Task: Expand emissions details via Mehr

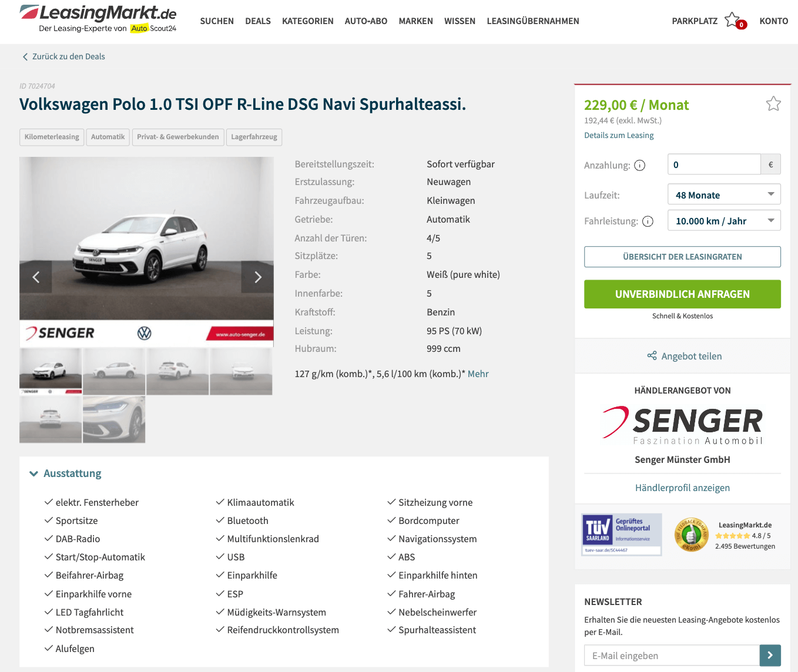Action: (478, 374)
